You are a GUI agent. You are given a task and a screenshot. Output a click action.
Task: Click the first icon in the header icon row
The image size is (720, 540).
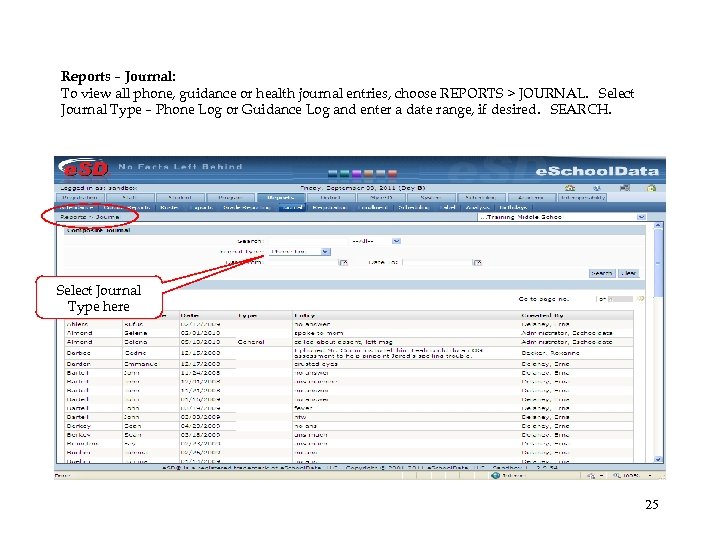pyautogui.click(x=570, y=188)
